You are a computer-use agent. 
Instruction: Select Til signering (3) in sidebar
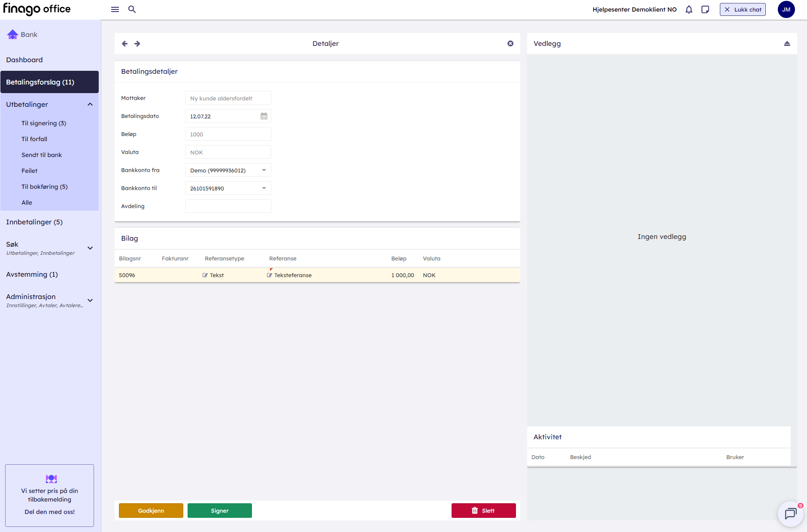pos(44,123)
